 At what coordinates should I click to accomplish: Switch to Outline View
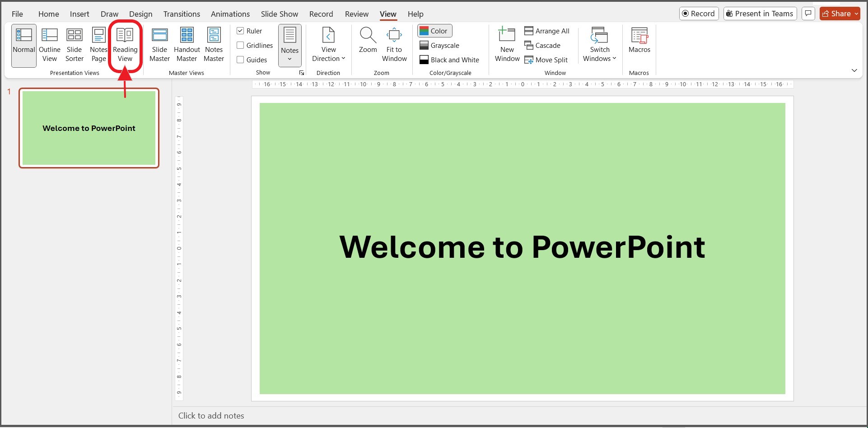[50, 45]
